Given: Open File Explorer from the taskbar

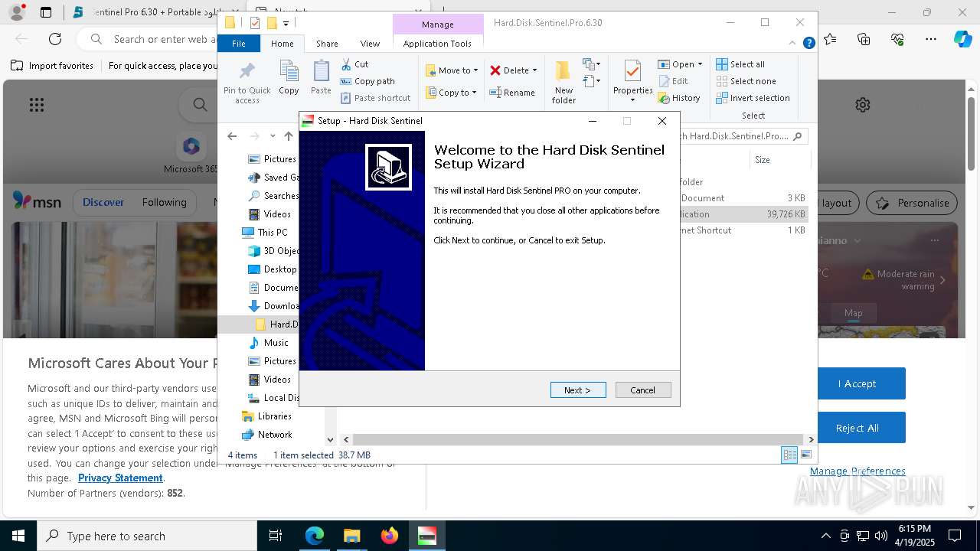Looking at the screenshot, I should click(x=351, y=536).
